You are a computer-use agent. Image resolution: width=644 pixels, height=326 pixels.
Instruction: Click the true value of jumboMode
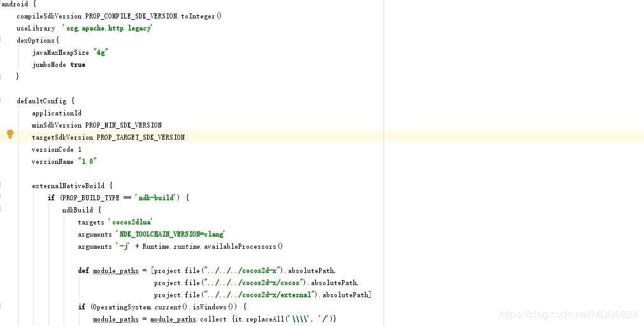78,64
